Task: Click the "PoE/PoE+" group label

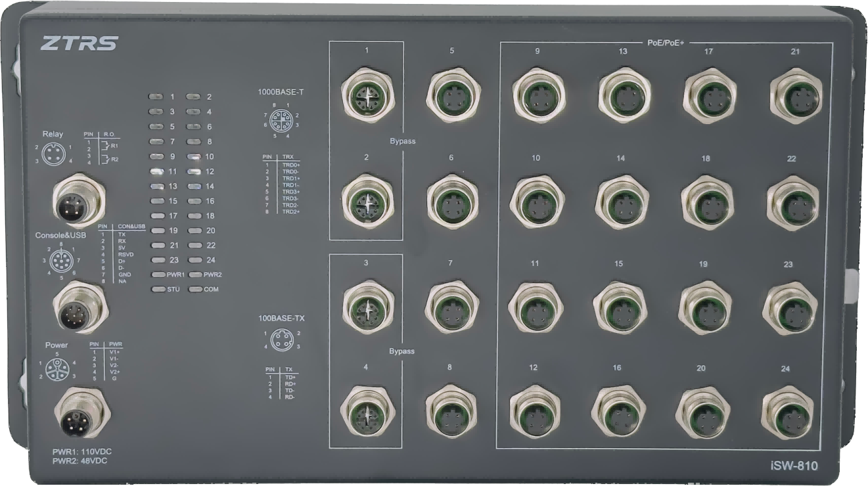Action: pos(666,42)
